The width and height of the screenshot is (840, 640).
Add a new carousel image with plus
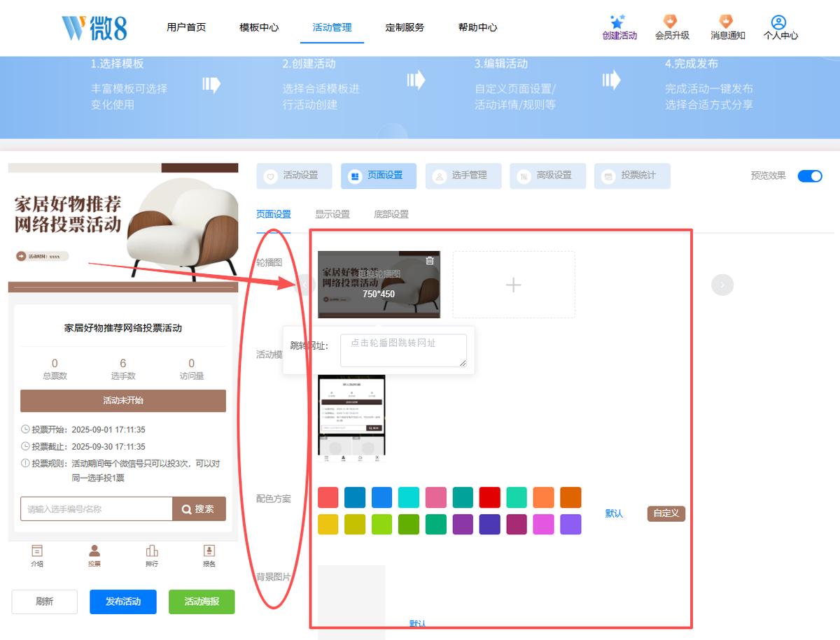point(514,285)
